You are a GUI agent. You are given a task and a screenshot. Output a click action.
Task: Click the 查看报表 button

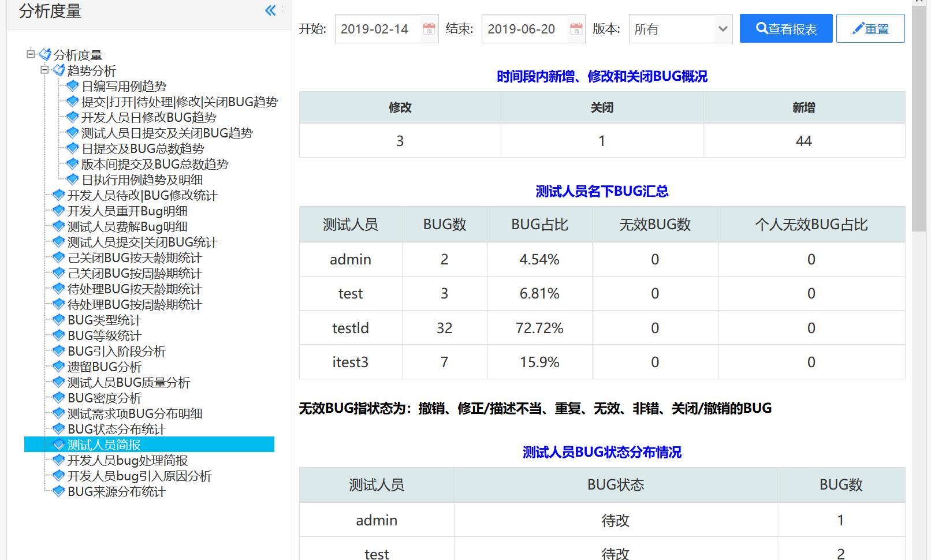point(785,28)
